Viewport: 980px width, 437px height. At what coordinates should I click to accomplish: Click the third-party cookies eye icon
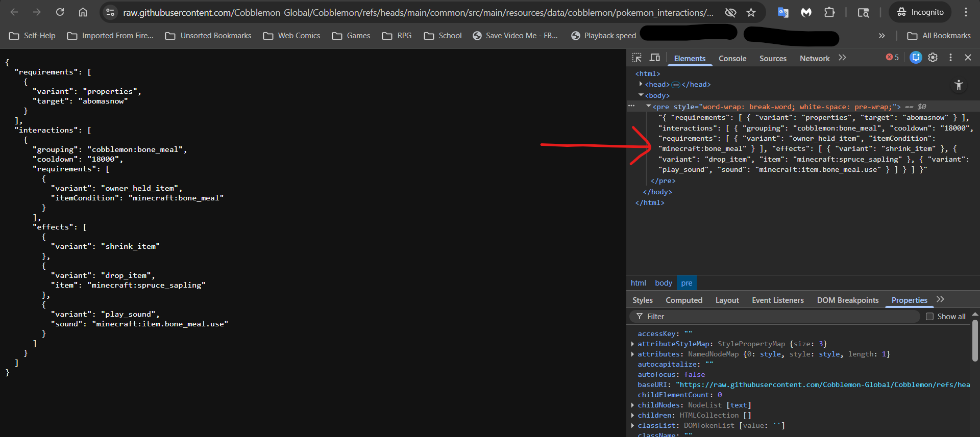click(730, 12)
